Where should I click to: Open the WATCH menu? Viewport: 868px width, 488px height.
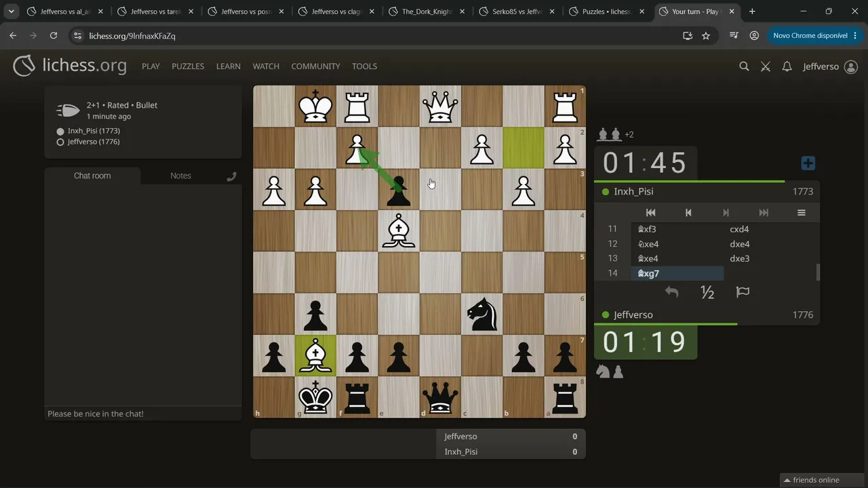(x=266, y=66)
